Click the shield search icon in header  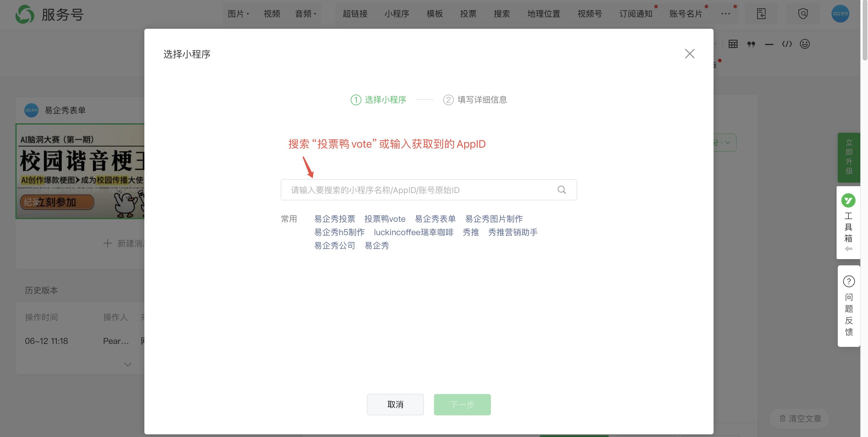pyautogui.click(x=803, y=14)
